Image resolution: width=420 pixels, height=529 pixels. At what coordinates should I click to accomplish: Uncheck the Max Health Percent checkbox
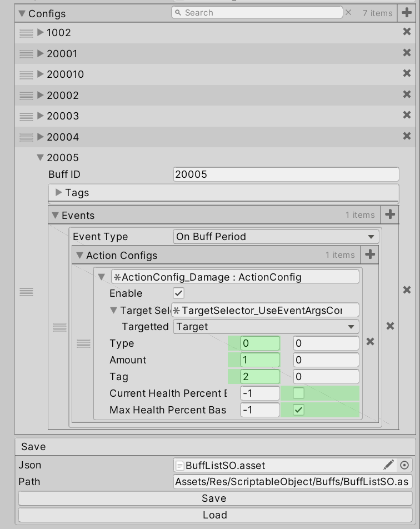298,410
